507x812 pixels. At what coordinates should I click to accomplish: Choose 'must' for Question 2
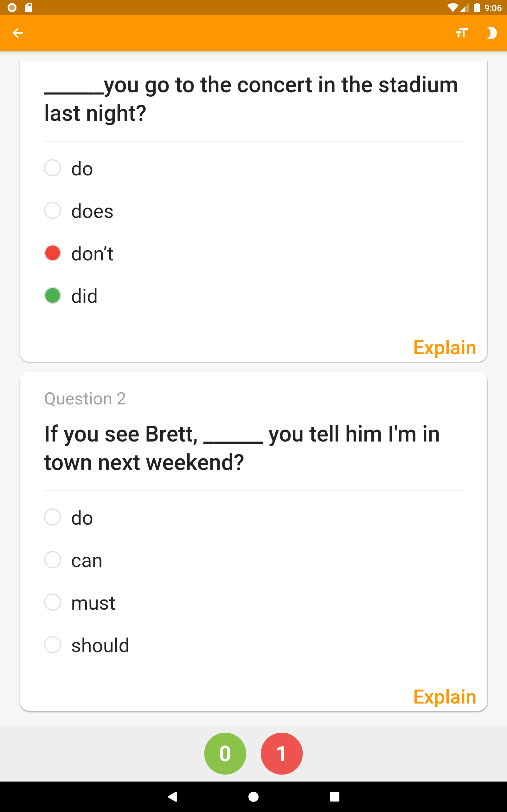tap(53, 602)
